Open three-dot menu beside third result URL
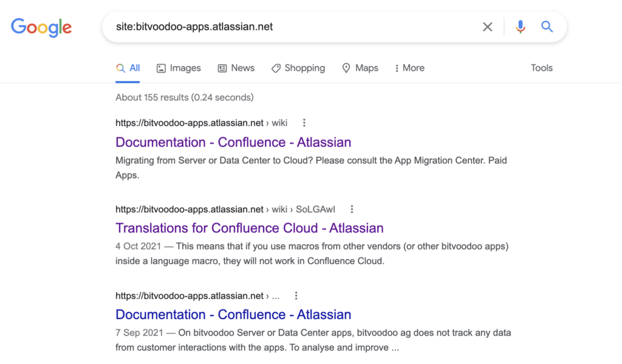This screenshot has width=622, height=364. click(296, 295)
